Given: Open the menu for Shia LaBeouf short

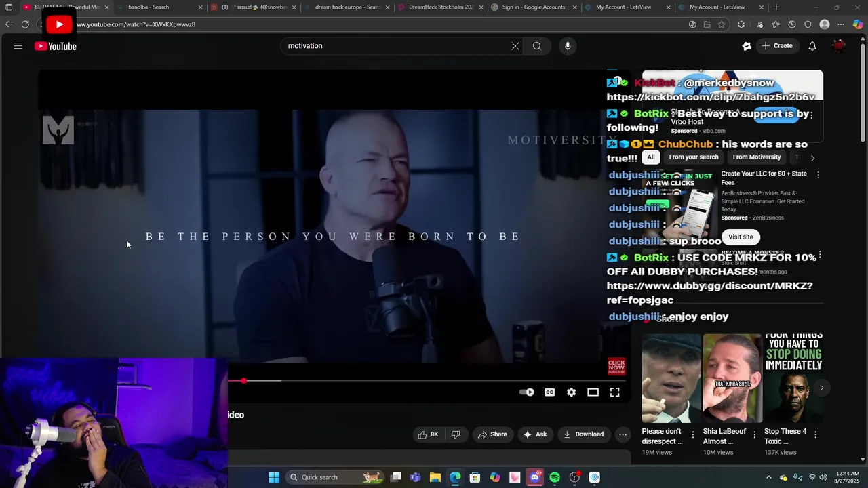Looking at the screenshot, I should tap(754, 434).
